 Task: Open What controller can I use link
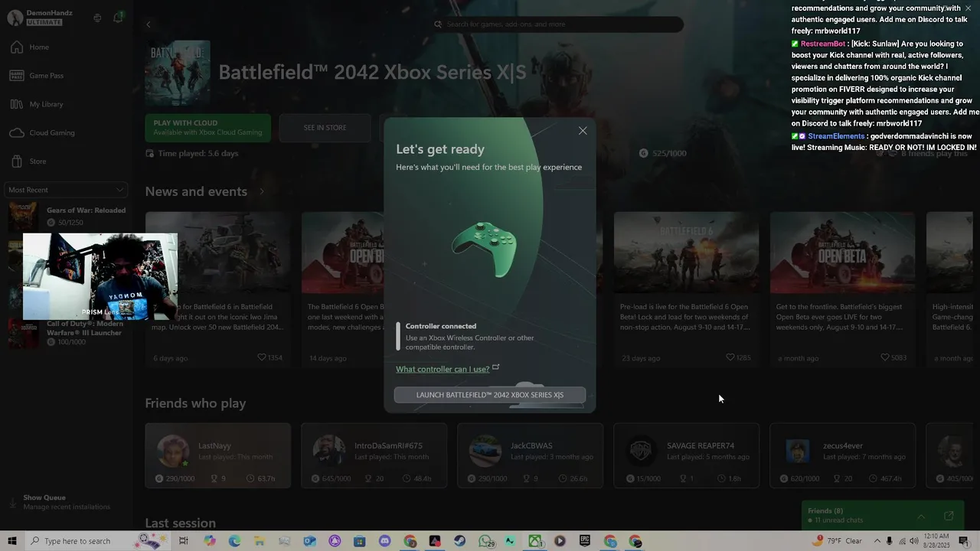[443, 369]
